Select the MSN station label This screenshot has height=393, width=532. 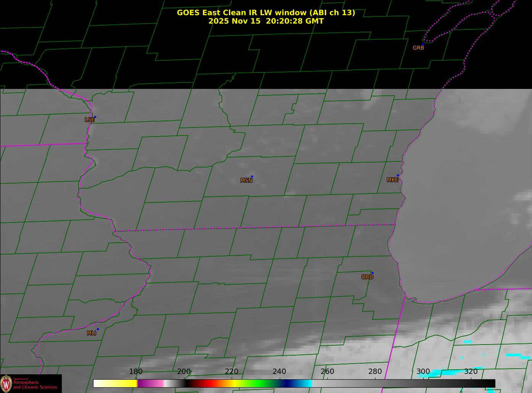(x=246, y=180)
